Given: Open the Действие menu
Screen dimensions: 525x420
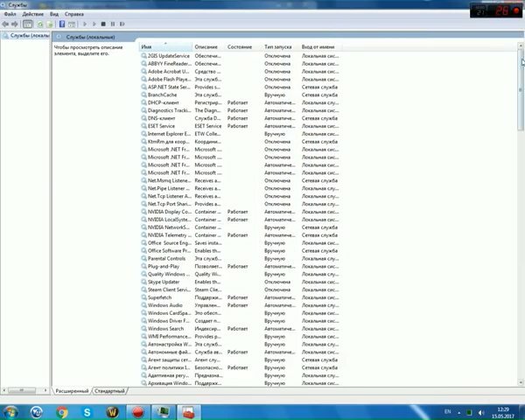Looking at the screenshot, I should coord(33,14).
